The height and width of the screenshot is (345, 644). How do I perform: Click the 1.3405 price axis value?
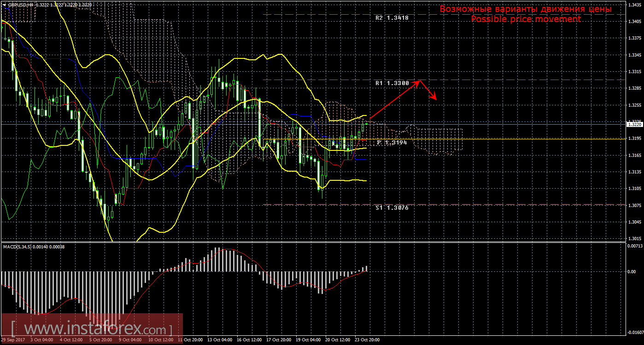click(x=635, y=22)
